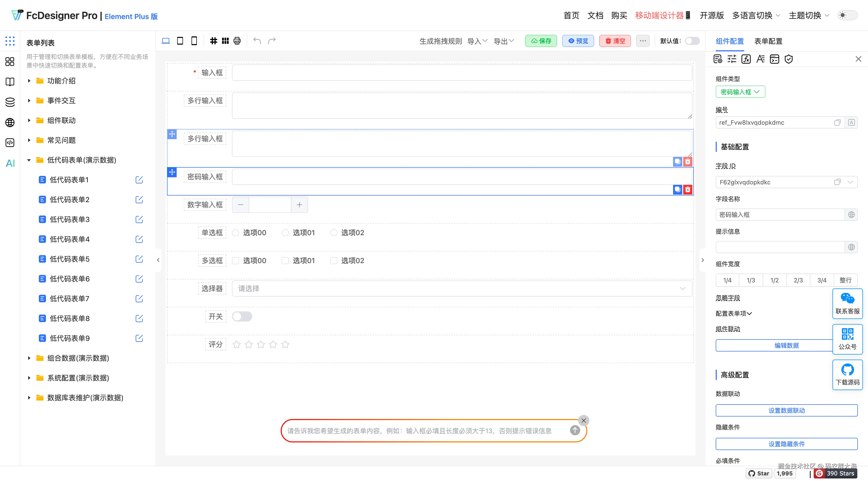Open the 请选择 selector dropdown
The image size is (868, 481).
(x=462, y=288)
